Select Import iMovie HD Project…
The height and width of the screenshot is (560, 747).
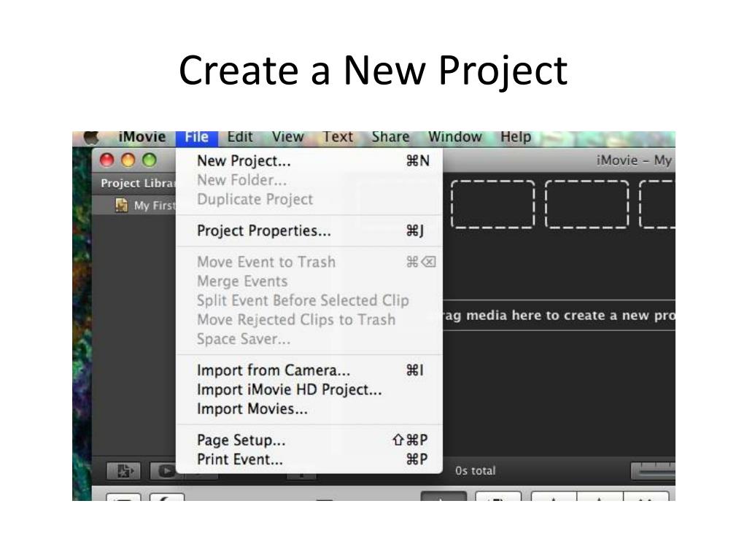tap(309, 390)
